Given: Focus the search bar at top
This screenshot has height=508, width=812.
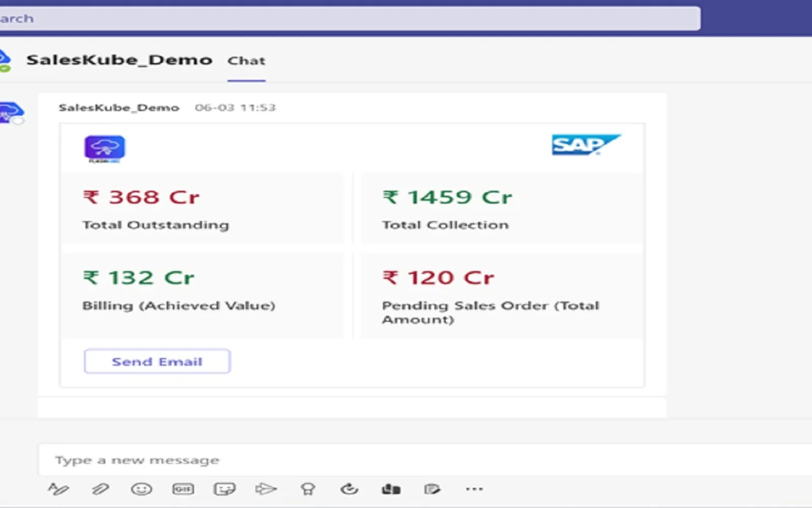Looking at the screenshot, I should pyautogui.click(x=350, y=19).
